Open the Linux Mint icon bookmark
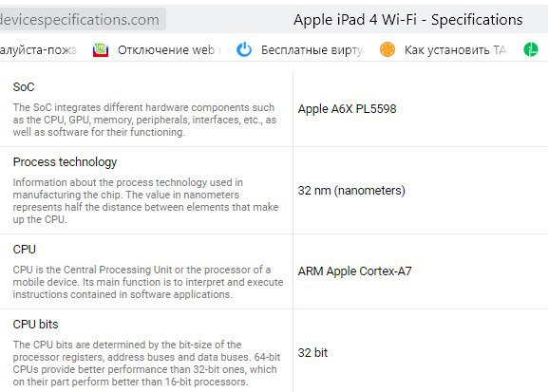This screenshot has width=548, height=392. click(x=101, y=50)
